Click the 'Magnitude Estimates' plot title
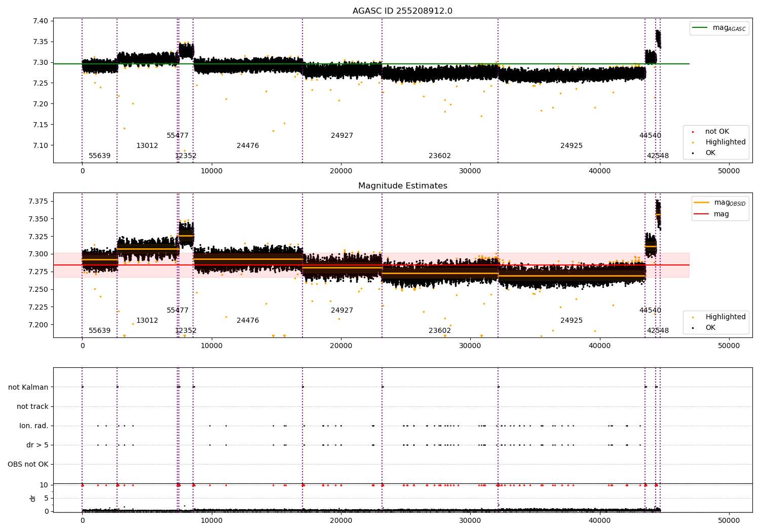 pyautogui.click(x=402, y=186)
